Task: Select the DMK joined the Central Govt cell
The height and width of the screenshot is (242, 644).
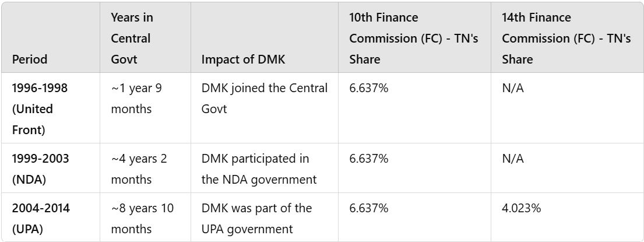Action: pos(265,99)
